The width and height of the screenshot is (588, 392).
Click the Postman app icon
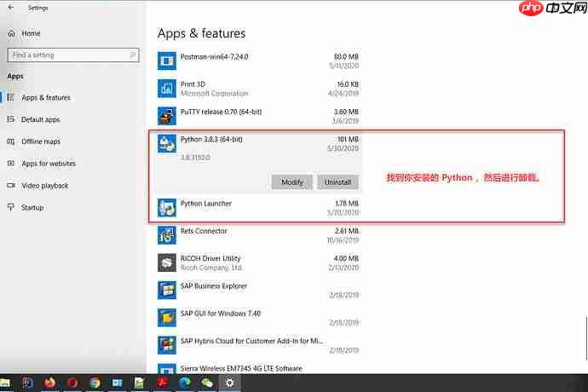(x=167, y=61)
